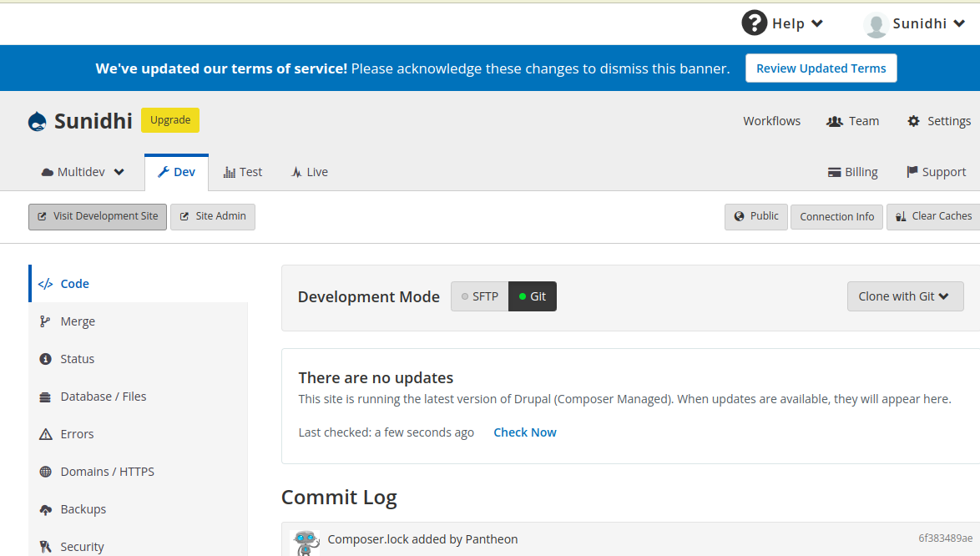Screen dimensions: 980x556
Task: Click the Clear Caches button
Action: coord(933,217)
